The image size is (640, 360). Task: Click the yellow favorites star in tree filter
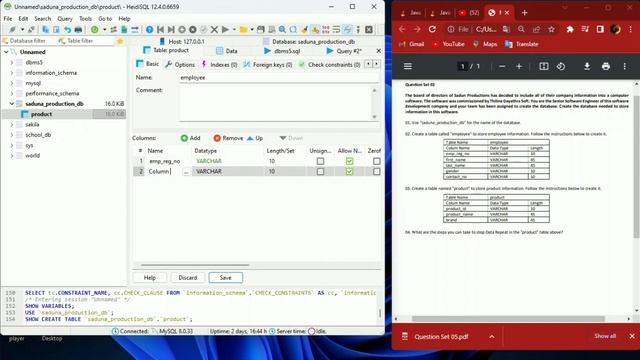tap(120, 41)
